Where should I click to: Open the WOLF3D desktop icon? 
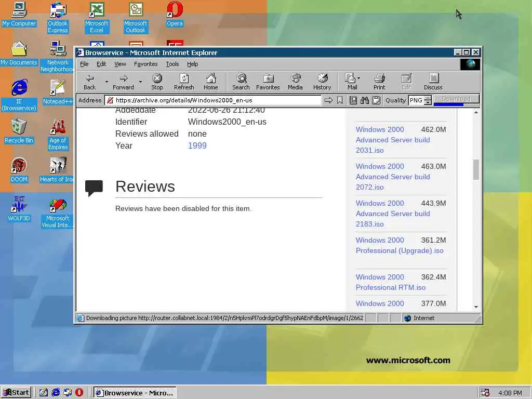coord(19,209)
